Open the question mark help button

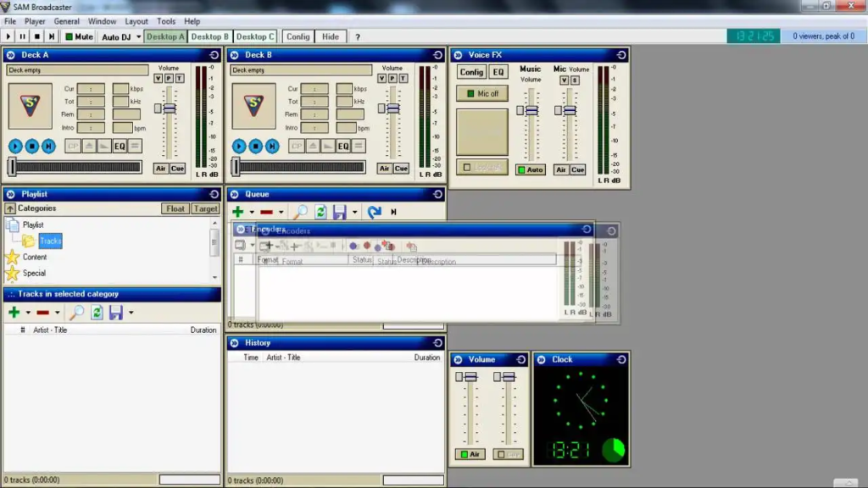pos(358,36)
